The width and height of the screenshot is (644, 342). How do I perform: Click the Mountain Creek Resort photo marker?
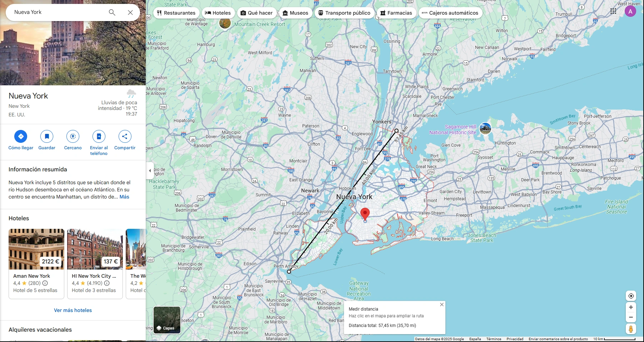click(x=225, y=23)
